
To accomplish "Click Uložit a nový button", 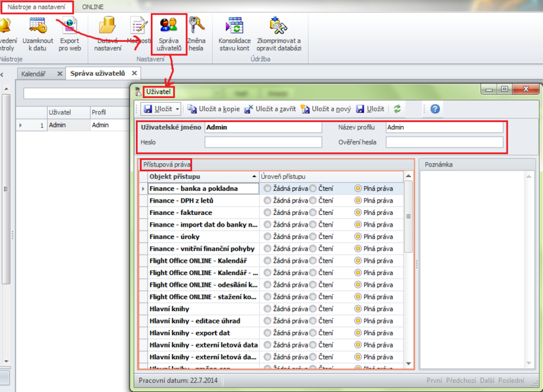I will pyautogui.click(x=327, y=109).
